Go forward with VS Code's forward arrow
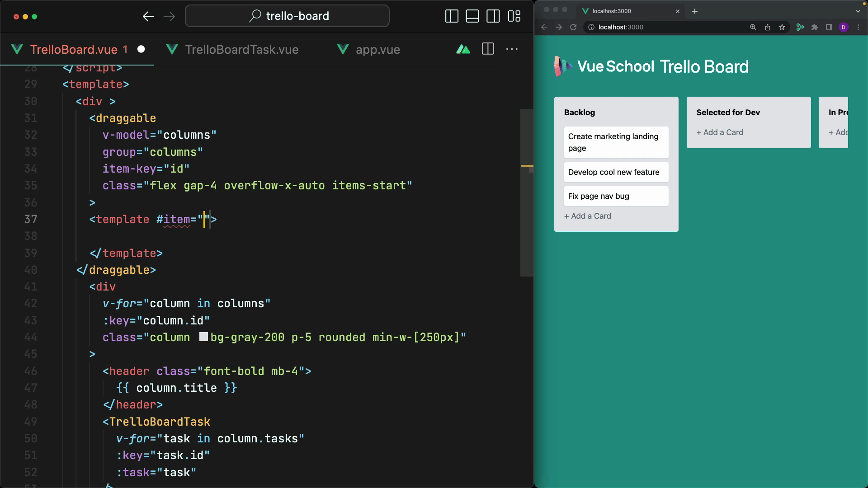 coord(170,17)
